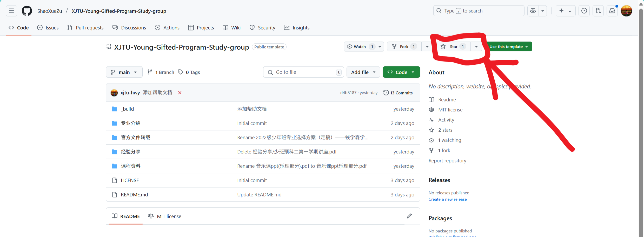Screen dimensions: 644x237
Task: Fork the repository with Fork button
Action: pos(404,46)
